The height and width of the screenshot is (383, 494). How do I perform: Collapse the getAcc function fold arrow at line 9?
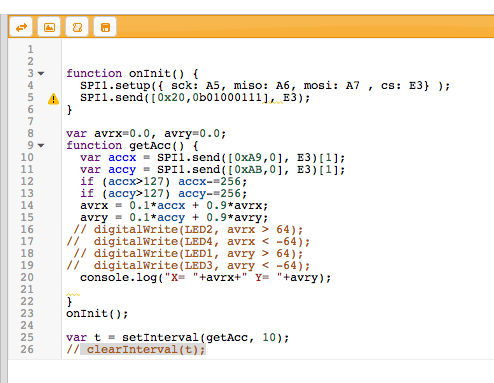coord(41,145)
